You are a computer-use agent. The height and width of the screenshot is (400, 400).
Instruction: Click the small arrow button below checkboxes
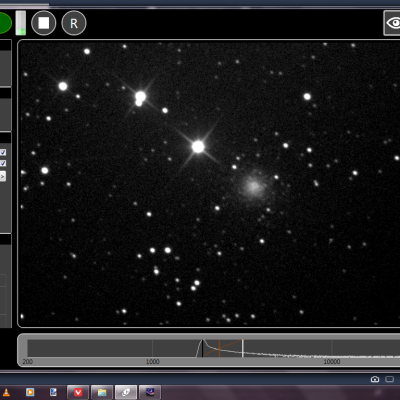tap(3, 176)
